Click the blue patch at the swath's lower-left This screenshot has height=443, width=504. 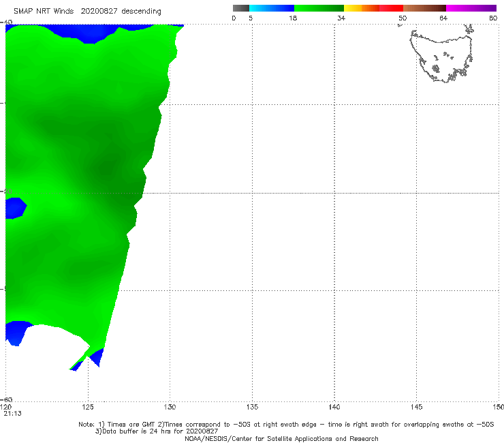(x=18, y=333)
